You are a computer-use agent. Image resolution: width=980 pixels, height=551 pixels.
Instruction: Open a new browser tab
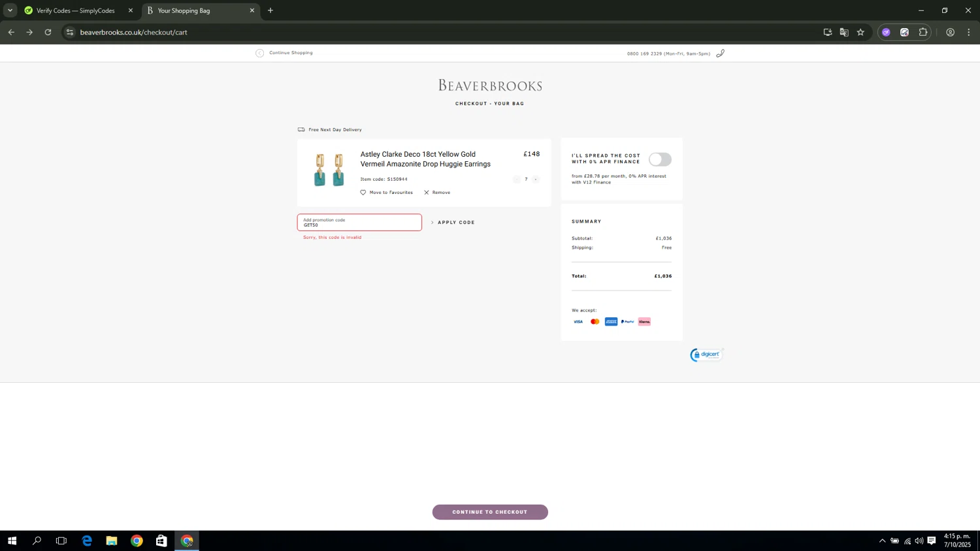point(270,10)
